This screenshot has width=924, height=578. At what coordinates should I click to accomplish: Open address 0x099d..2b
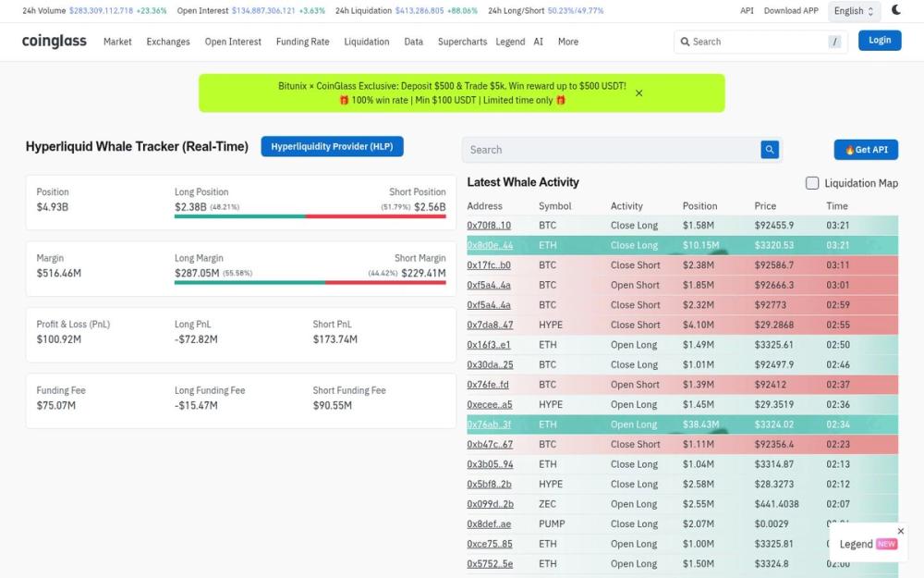coord(490,504)
